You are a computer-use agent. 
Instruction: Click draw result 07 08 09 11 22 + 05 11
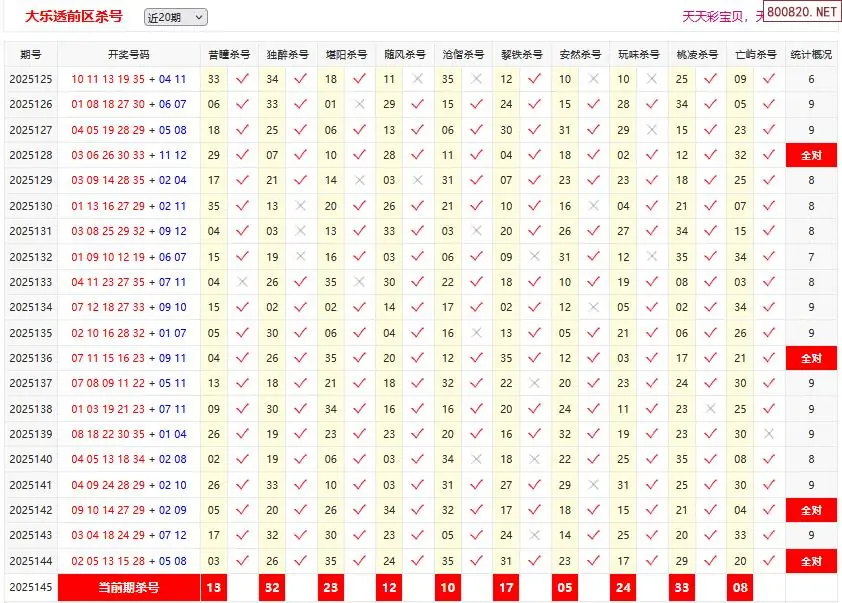click(129, 383)
